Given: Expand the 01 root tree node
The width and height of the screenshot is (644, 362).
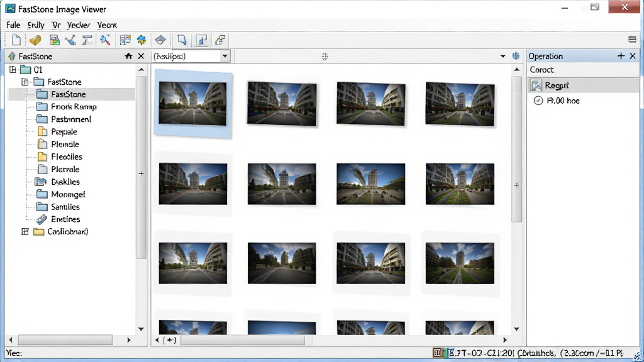Looking at the screenshot, I should (13, 69).
